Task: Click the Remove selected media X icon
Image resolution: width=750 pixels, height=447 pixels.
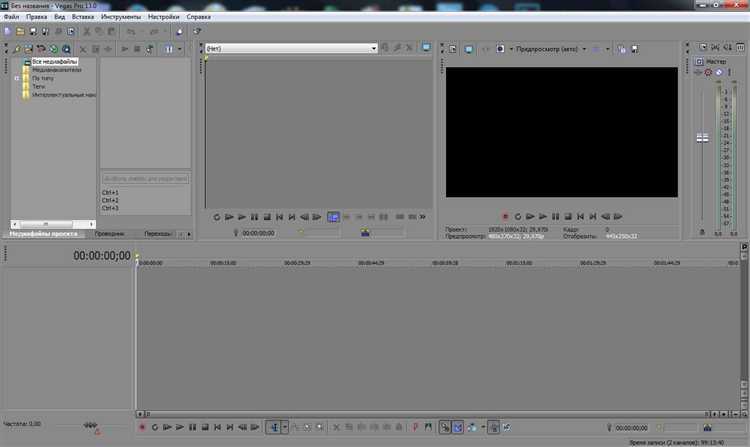Action: (x=83, y=49)
